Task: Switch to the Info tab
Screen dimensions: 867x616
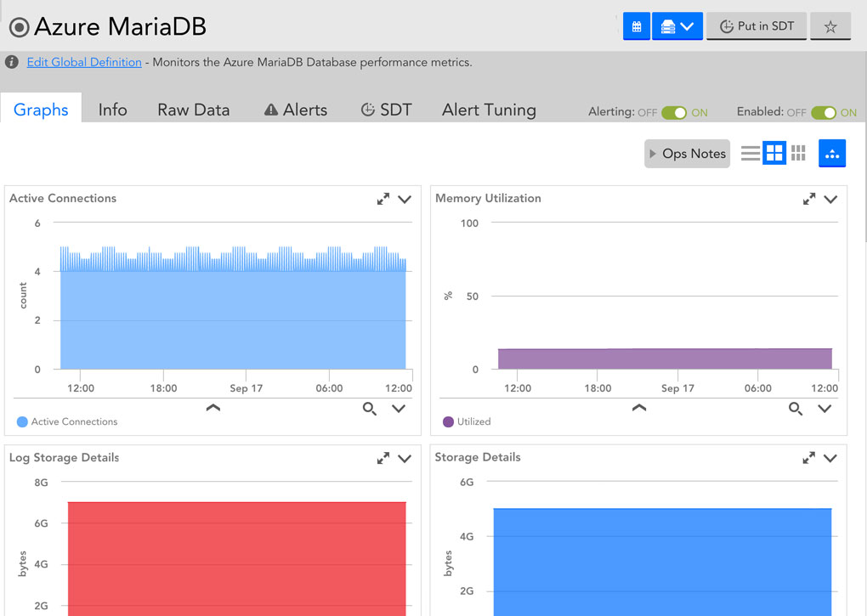Action: [113, 110]
